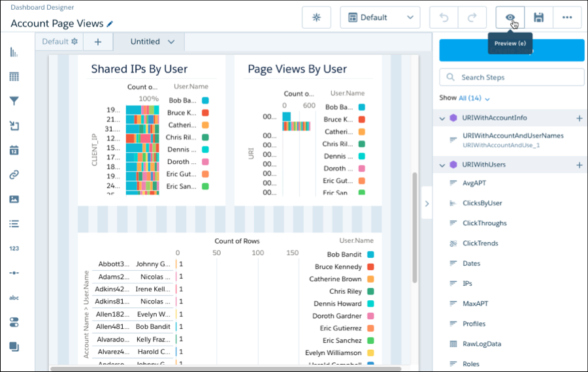588x372 pixels.
Task: Undo the last change
Action: [444, 17]
